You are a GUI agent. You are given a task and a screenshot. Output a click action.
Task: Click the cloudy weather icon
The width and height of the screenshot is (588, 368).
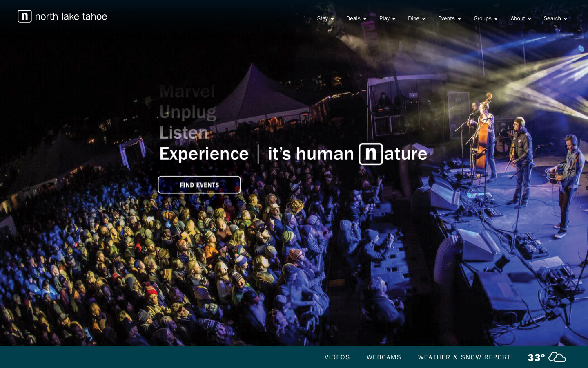tap(557, 357)
